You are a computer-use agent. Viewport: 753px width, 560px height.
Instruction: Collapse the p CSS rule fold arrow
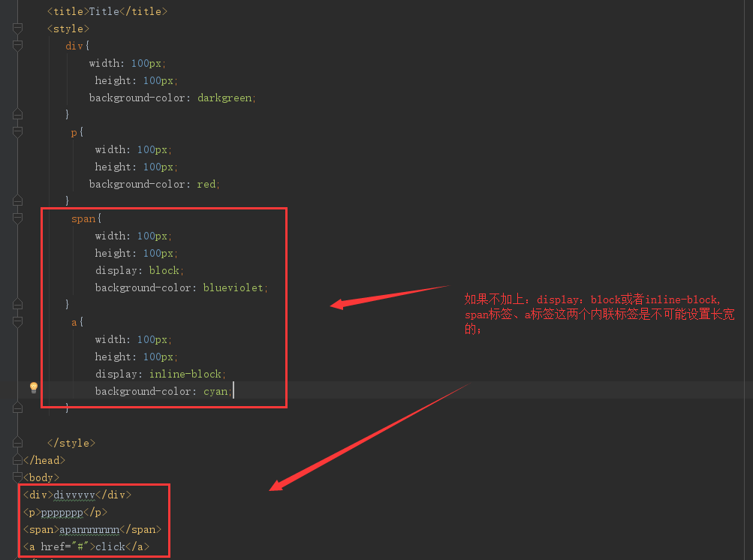pos(17,131)
